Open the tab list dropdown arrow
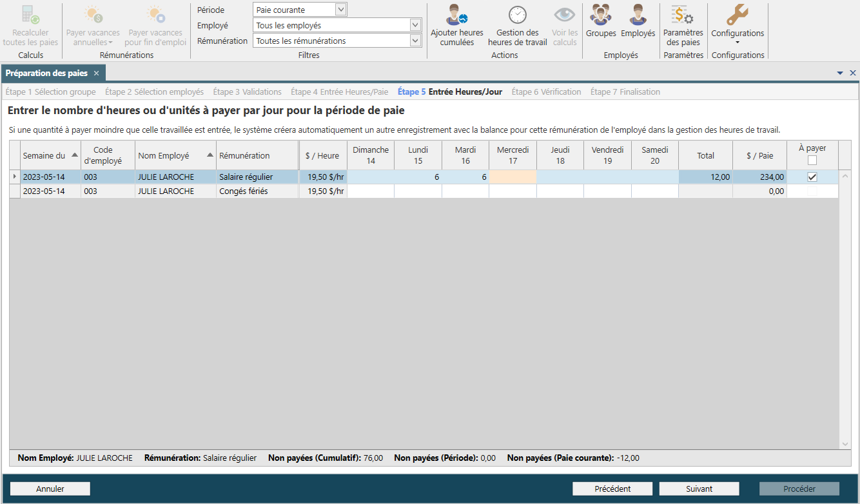Image resolution: width=860 pixels, height=504 pixels. [x=840, y=73]
